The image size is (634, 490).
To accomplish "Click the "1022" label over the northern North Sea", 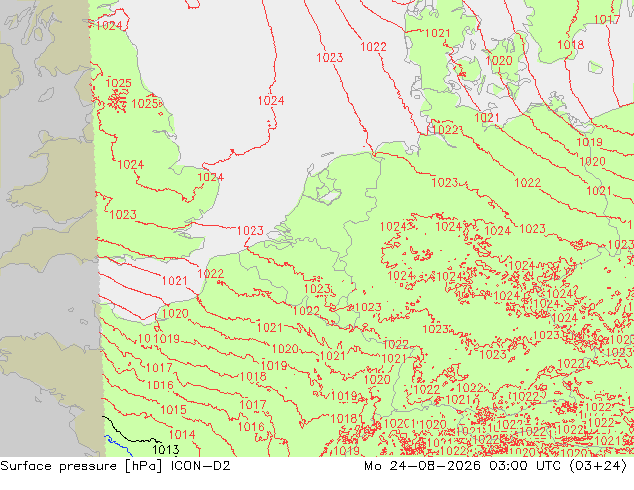I will (x=374, y=46).
